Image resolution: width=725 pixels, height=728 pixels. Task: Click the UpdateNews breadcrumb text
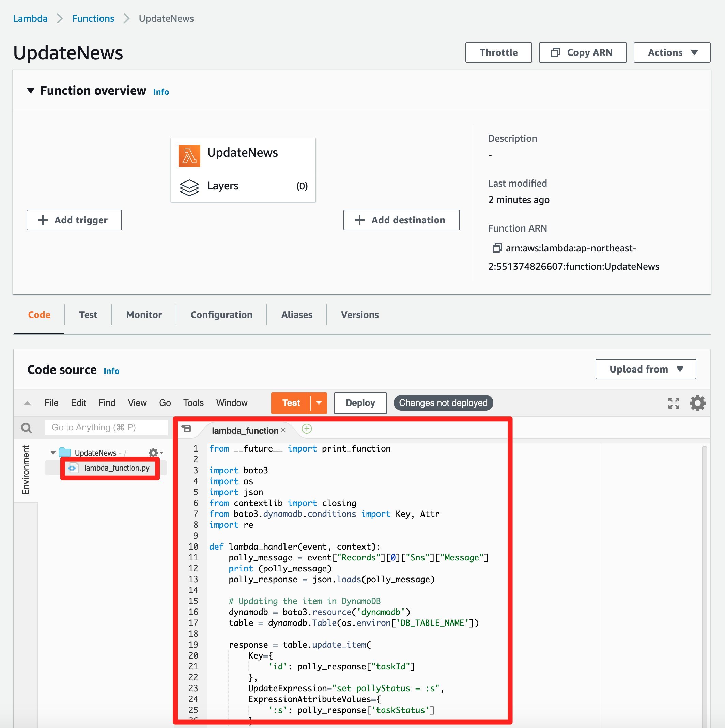[x=166, y=18]
